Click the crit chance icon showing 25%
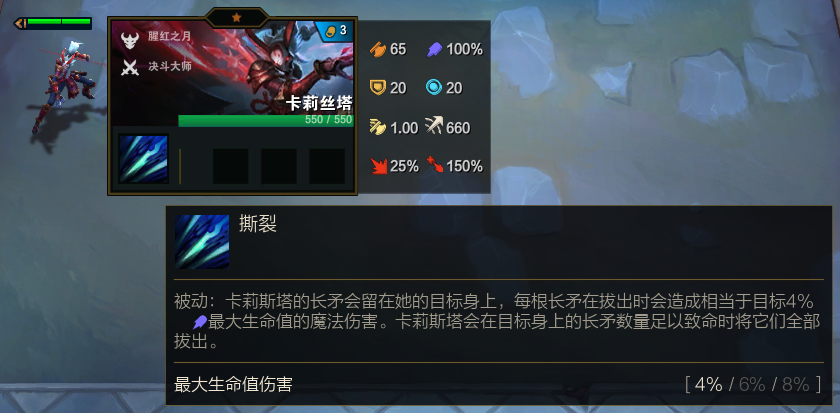Screen dimensions: 840x413 click(378, 166)
